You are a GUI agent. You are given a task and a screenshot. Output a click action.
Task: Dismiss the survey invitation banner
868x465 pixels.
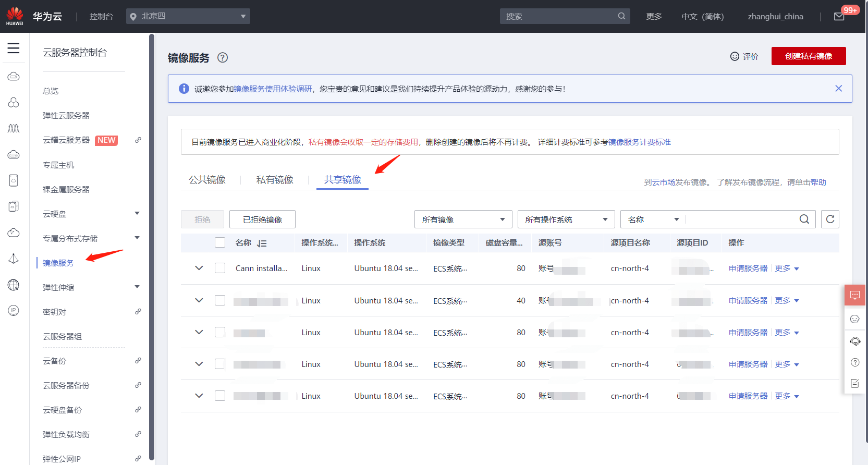[838, 89]
